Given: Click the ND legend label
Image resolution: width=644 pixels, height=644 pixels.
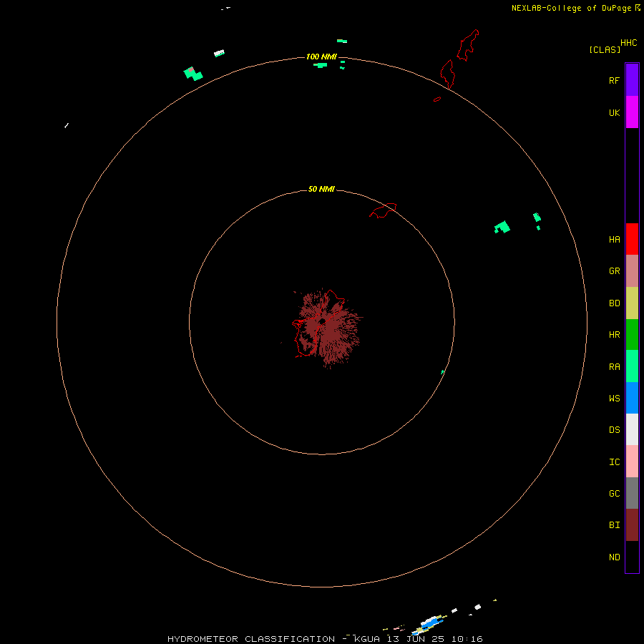Looking at the screenshot, I should pyautogui.click(x=614, y=557).
